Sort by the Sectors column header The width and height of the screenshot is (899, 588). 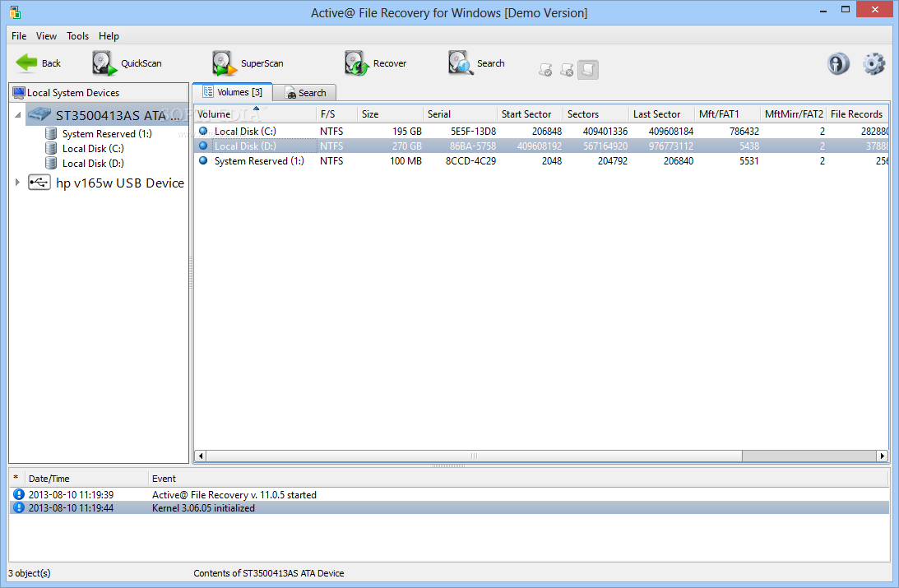(596, 114)
